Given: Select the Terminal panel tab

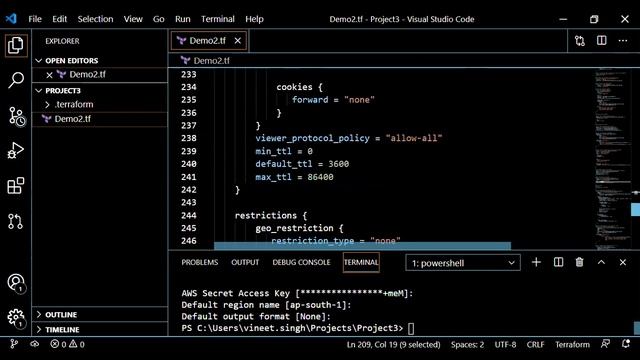Looking at the screenshot, I should [361, 262].
